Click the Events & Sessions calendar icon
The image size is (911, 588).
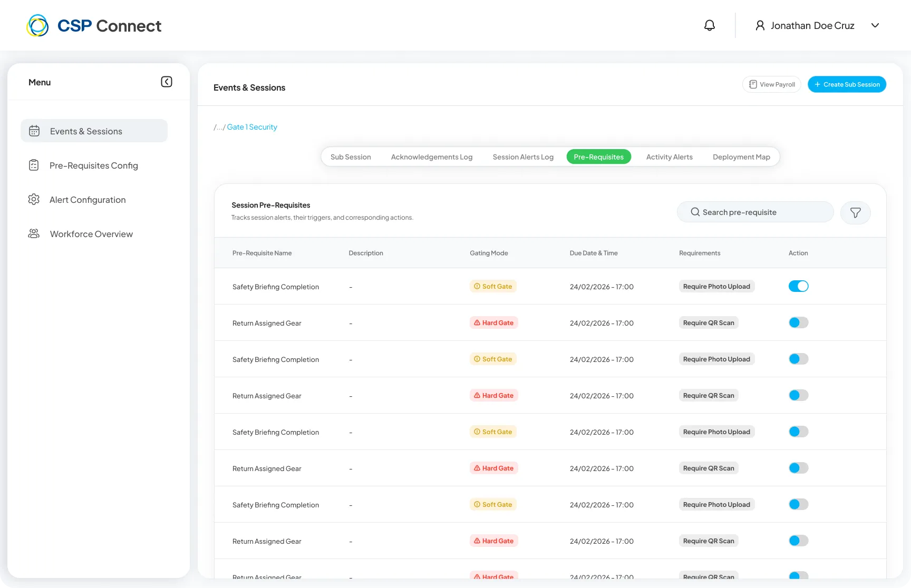(x=34, y=131)
